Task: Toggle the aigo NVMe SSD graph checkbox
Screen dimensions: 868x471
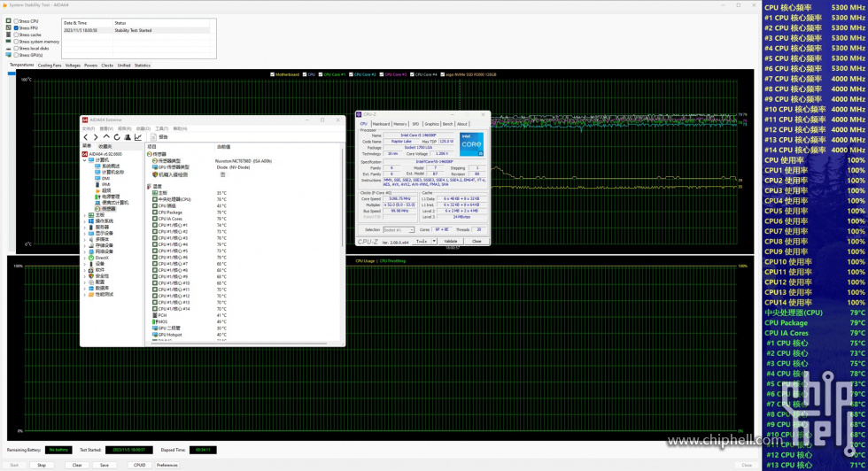Action: [x=442, y=74]
